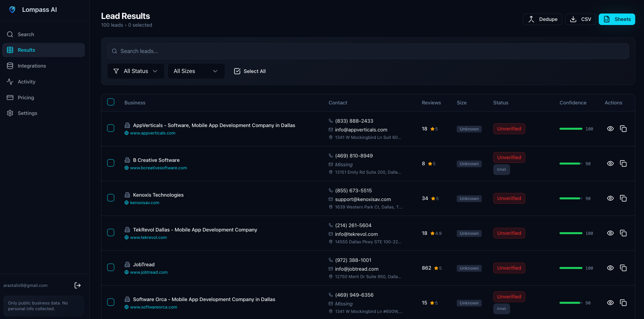Click the Select All button
Screen dimensions: 644x319
tap(250, 71)
